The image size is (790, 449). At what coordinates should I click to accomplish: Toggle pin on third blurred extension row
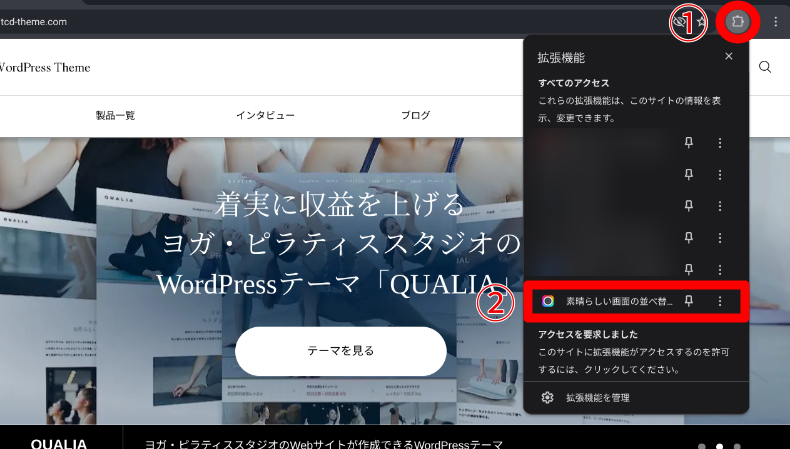(x=689, y=206)
